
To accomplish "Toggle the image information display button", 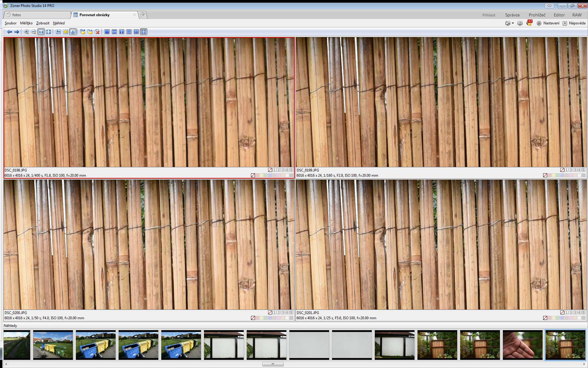I will click(73, 32).
